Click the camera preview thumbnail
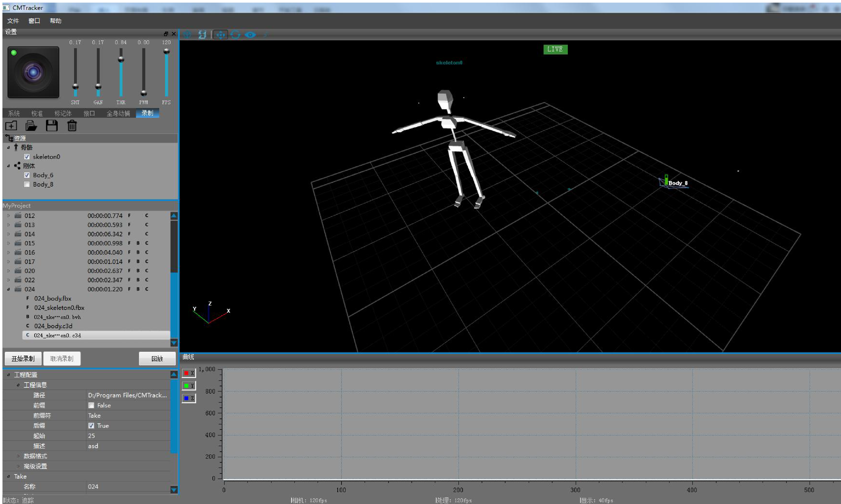Viewport: 841px width, 504px height. click(x=33, y=72)
